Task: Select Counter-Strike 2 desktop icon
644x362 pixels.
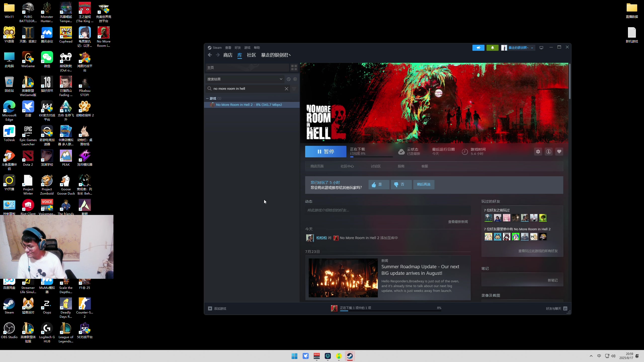Action: coord(85,308)
